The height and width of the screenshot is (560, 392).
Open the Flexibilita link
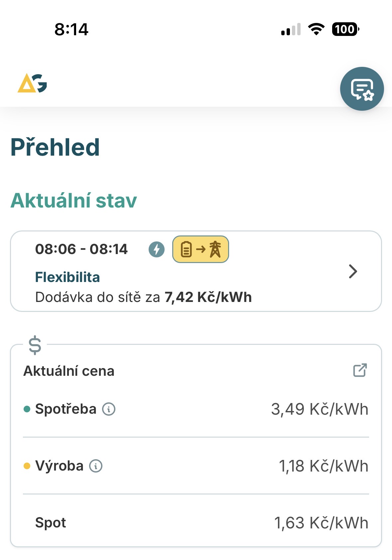[67, 277]
